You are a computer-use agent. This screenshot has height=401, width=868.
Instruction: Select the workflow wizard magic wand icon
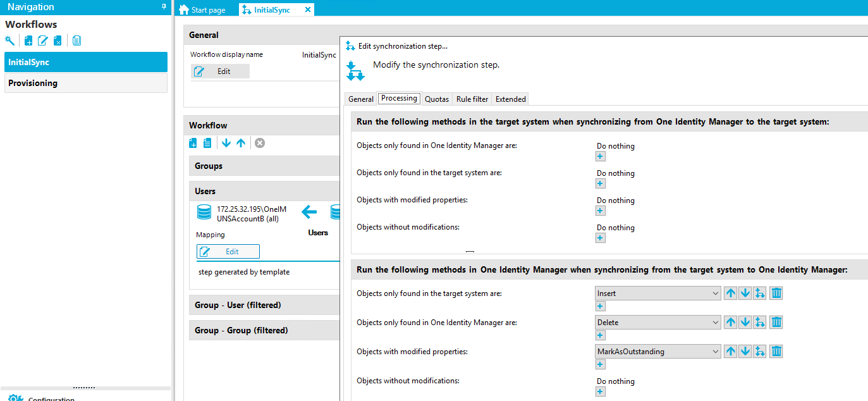pos(9,40)
